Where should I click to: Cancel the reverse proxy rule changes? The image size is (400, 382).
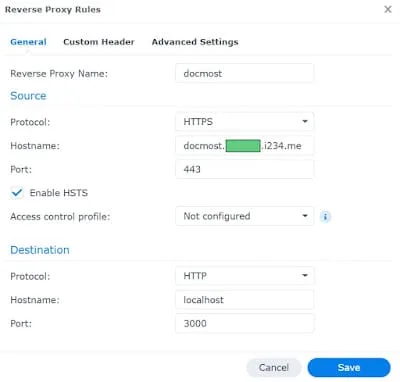tap(274, 367)
